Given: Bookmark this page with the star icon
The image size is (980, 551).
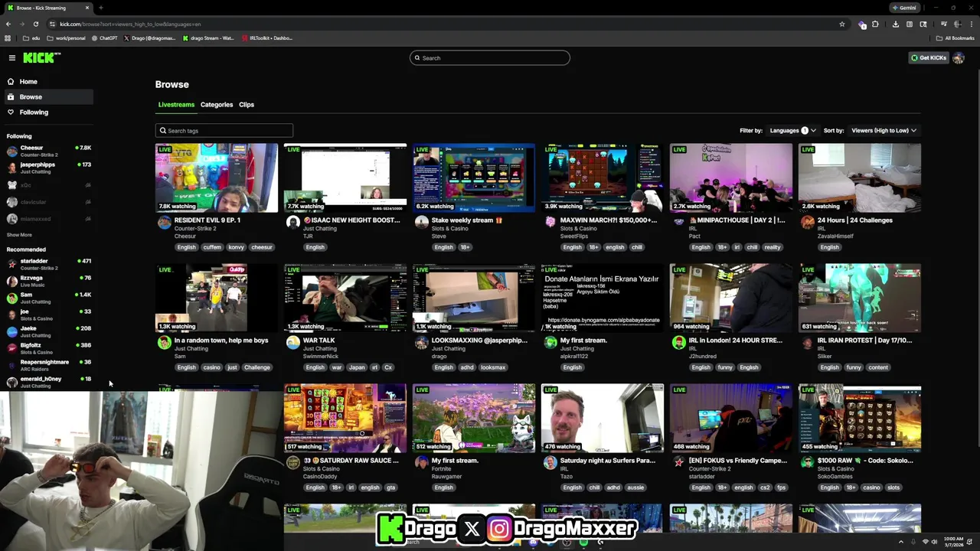Looking at the screenshot, I should [x=842, y=24].
